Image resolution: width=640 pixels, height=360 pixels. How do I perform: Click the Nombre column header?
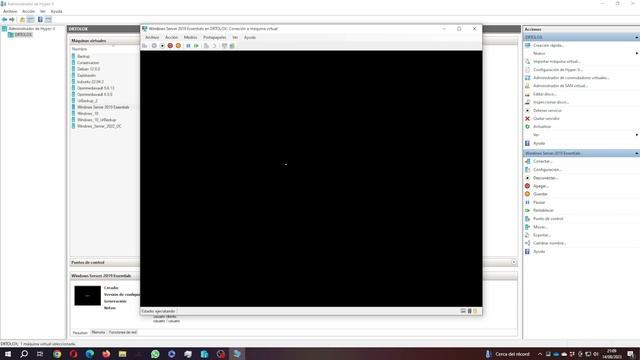80,49
